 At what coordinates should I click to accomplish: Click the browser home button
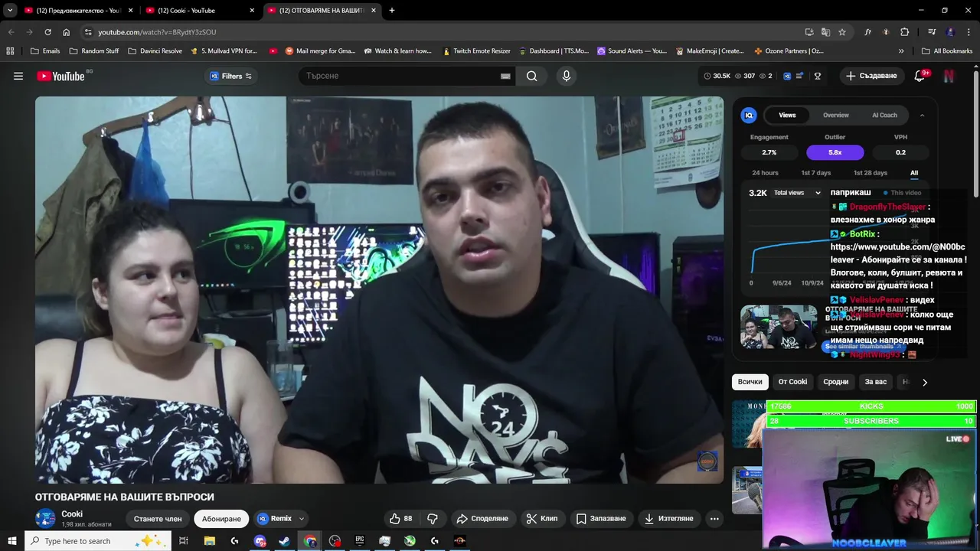pyautogui.click(x=66, y=32)
